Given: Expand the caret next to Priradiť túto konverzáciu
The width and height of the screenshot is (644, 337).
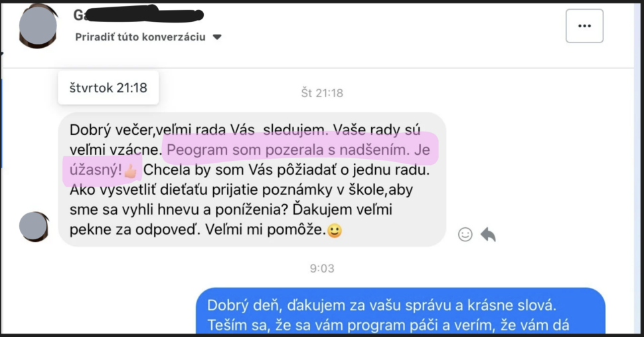Looking at the screenshot, I should click(217, 37).
